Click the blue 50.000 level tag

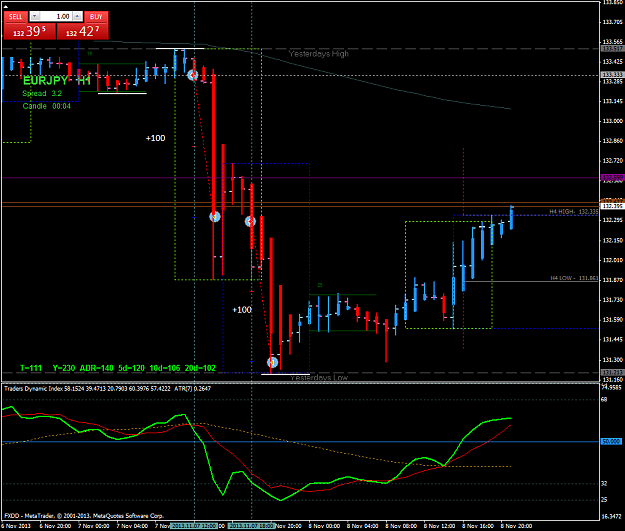[611, 441]
